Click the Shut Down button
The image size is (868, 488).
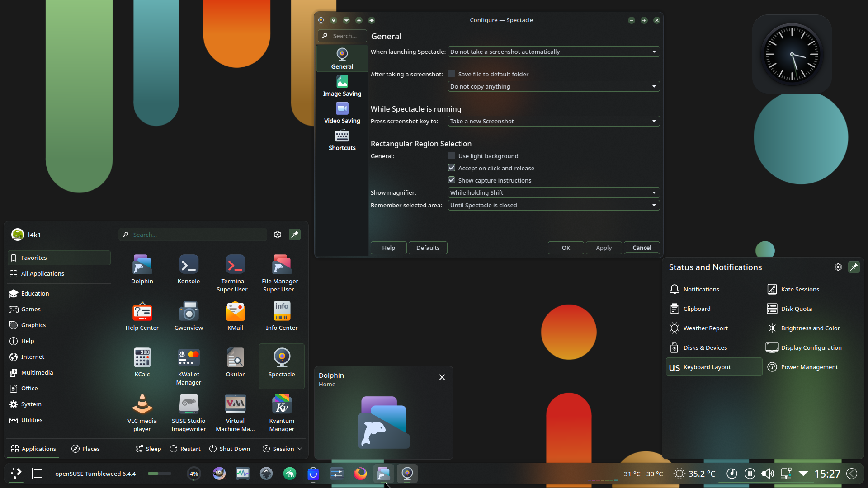(230, 449)
